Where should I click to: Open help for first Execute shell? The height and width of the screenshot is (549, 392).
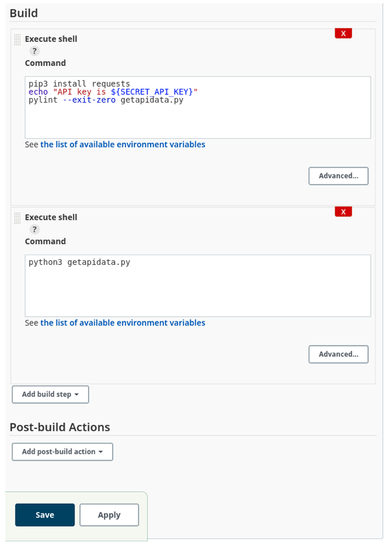(x=34, y=51)
